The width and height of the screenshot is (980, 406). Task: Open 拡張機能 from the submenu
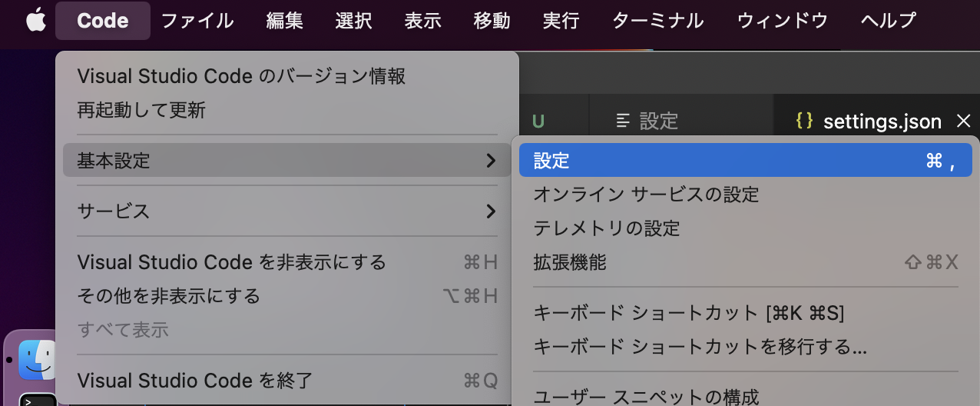[746, 262]
